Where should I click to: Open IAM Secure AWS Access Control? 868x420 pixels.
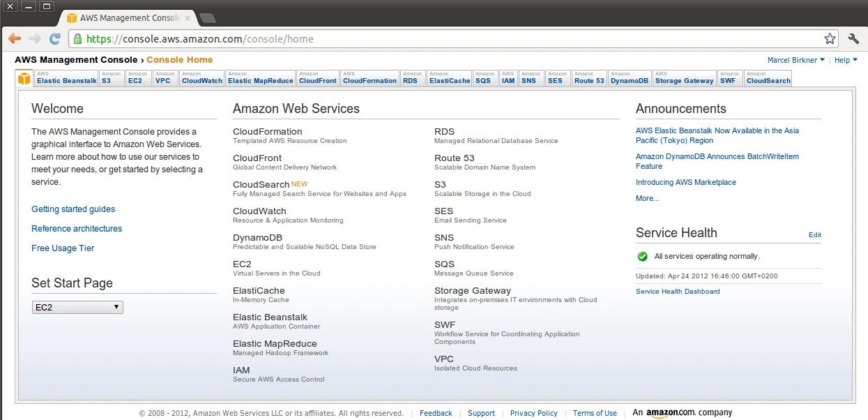[241, 370]
